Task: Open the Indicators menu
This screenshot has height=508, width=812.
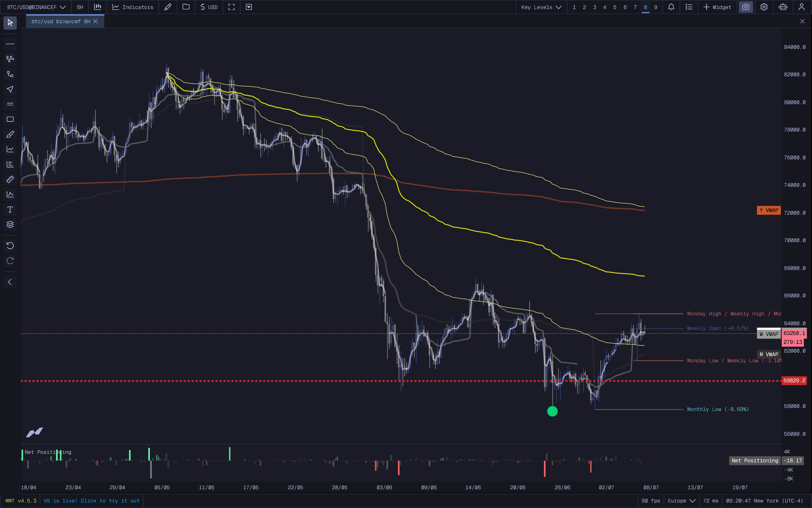Action: pos(133,7)
